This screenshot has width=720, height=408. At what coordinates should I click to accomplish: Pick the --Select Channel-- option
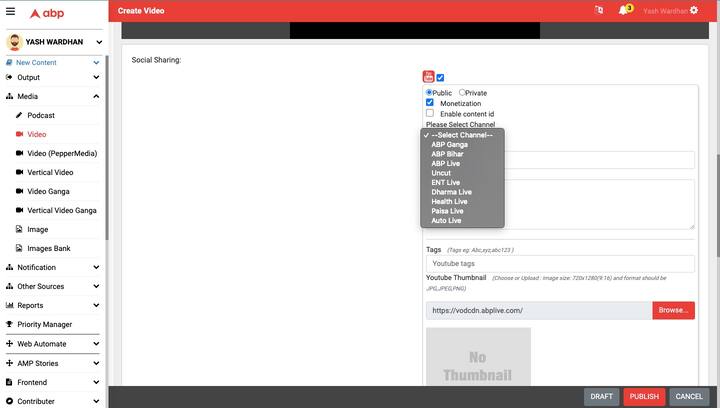(x=462, y=135)
